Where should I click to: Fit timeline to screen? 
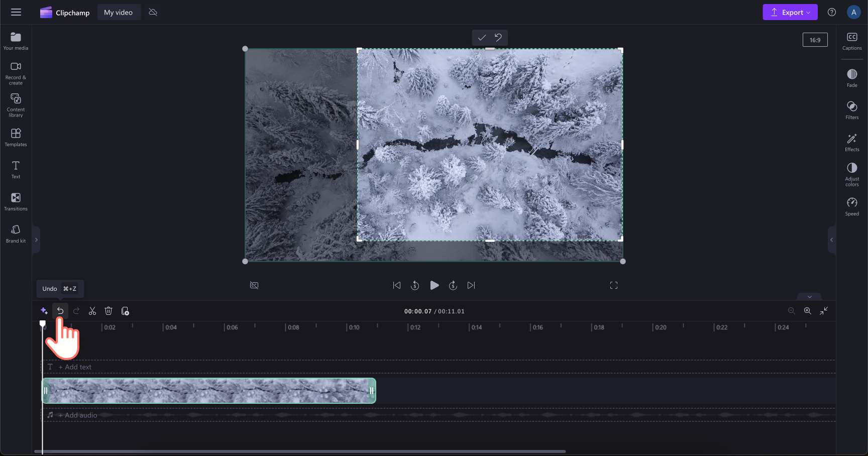pos(824,311)
